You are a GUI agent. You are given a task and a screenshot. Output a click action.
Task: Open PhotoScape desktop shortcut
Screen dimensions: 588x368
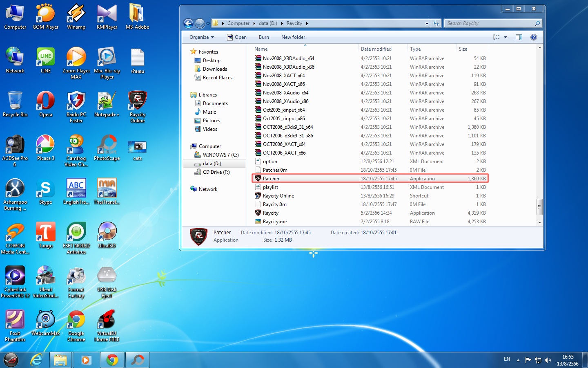click(107, 148)
